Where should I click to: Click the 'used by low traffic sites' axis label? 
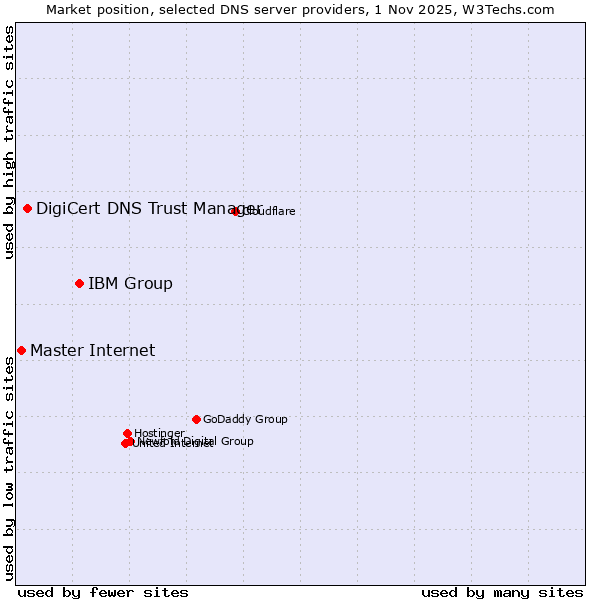point(9,468)
